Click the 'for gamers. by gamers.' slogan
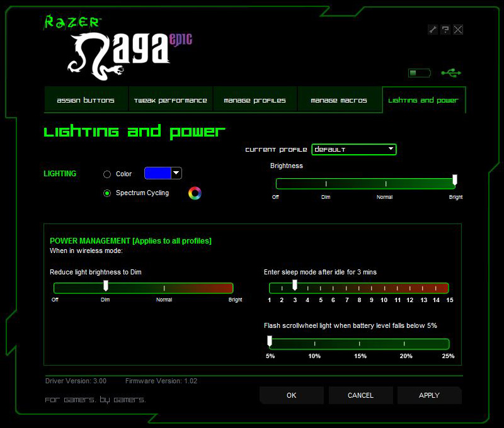The image size is (504, 428). pos(96,400)
